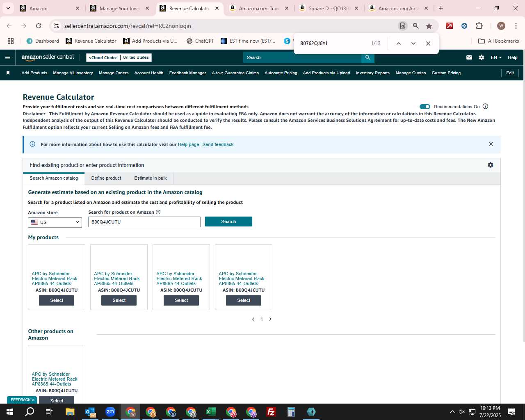Switch to Estimate in bulk tab
The image size is (525, 420).
coord(151,178)
